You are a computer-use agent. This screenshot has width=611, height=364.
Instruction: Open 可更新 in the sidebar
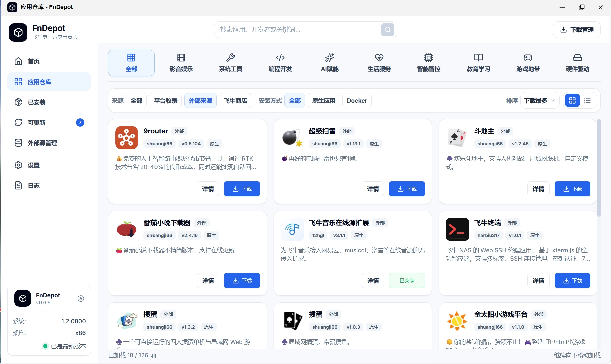point(49,122)
